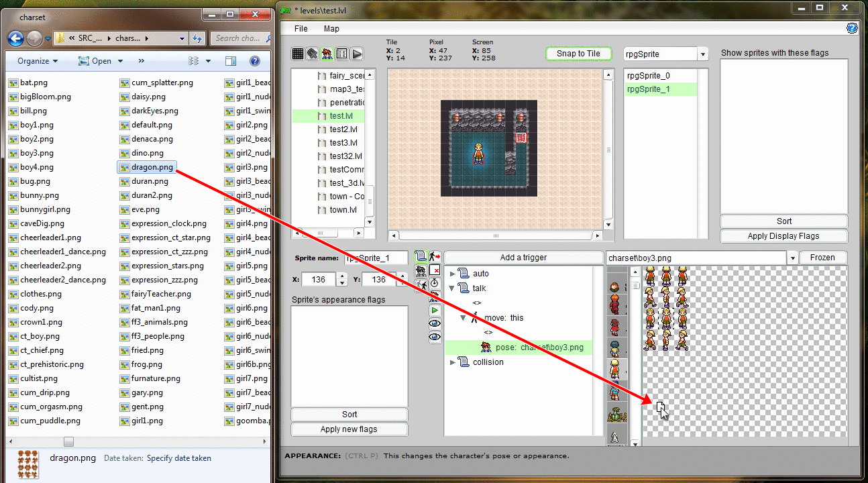This screenshot has height=483, width=868.
Task: Select dragon.png in the file list
Action: pyautogui.click(x=152, y=167)
